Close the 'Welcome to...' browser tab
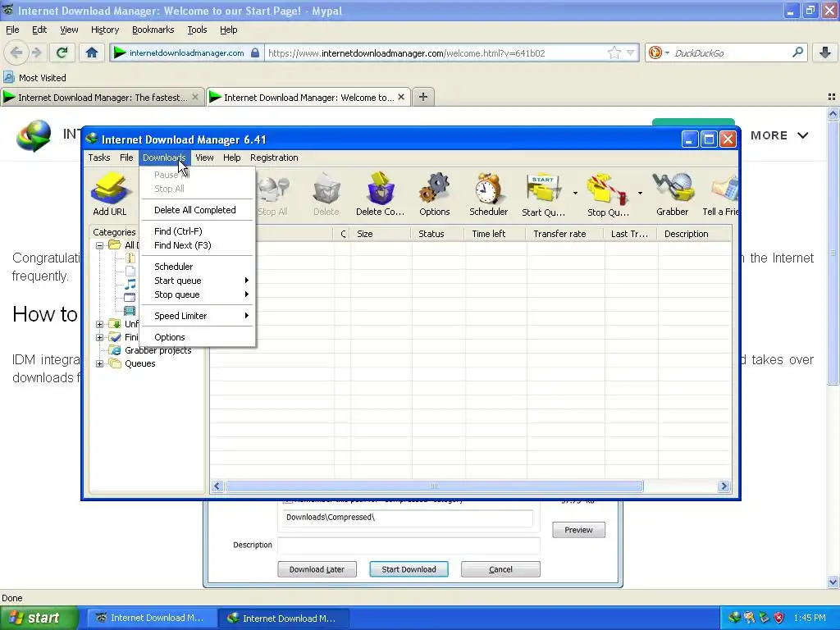This screenshot has width=840, height=630. click(x=400, y=97)
